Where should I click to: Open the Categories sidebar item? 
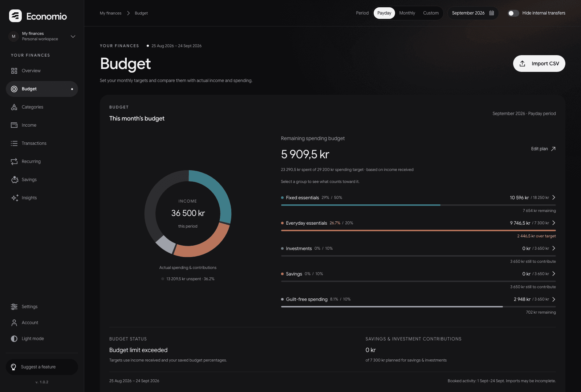coord(42,107)
